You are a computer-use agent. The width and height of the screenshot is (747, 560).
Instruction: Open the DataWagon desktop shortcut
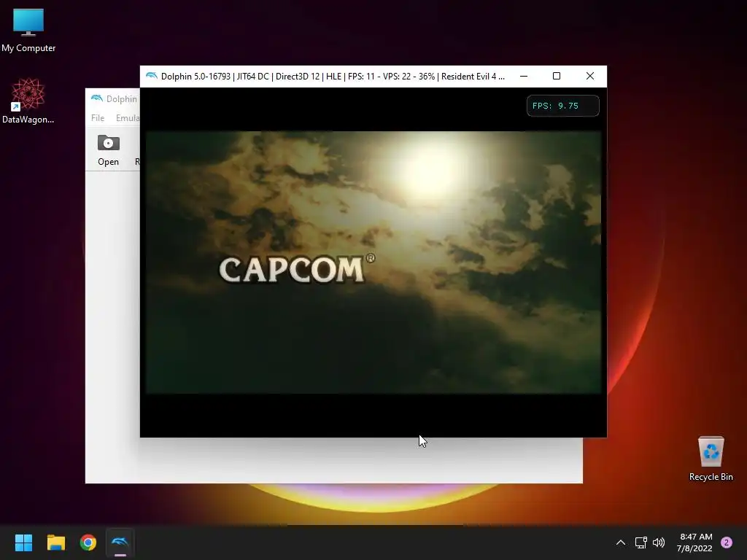point(28,101)
